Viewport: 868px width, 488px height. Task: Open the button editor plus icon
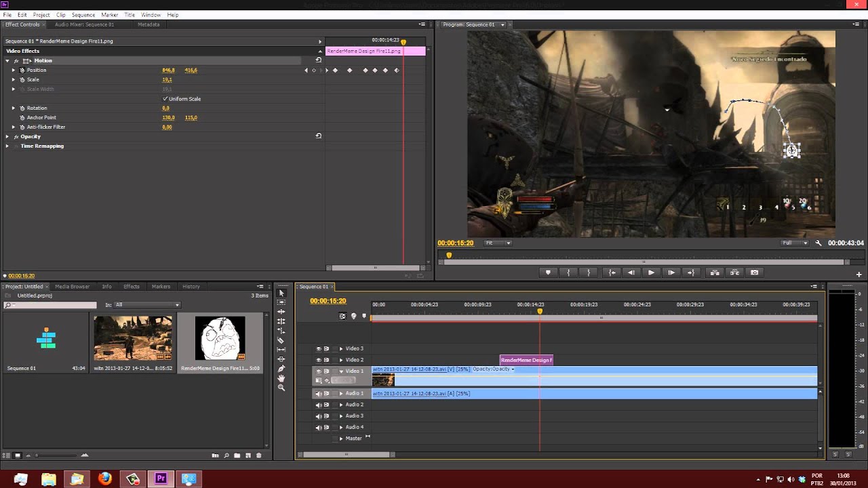[x=859, y=274]
